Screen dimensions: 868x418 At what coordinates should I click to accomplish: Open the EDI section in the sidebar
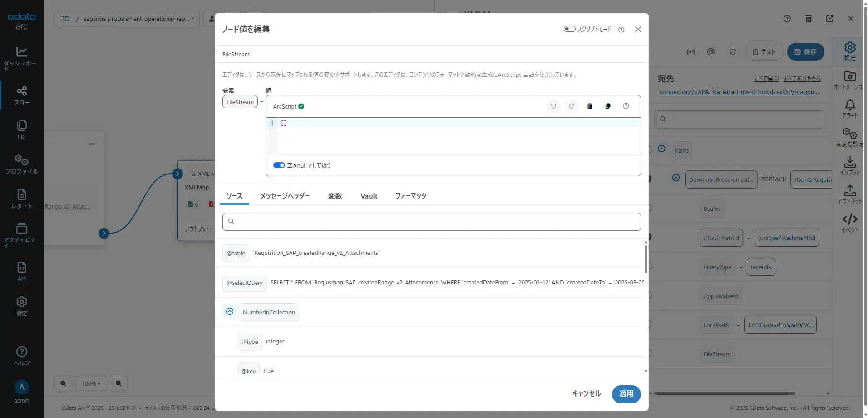[21, 129]
